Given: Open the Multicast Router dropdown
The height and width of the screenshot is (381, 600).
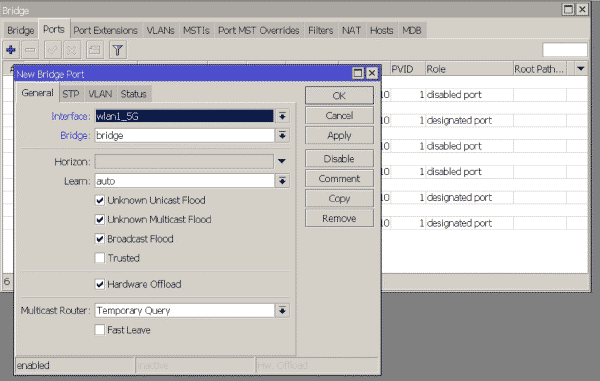Looking at the screenshot, I should click(x=282, y=310).
